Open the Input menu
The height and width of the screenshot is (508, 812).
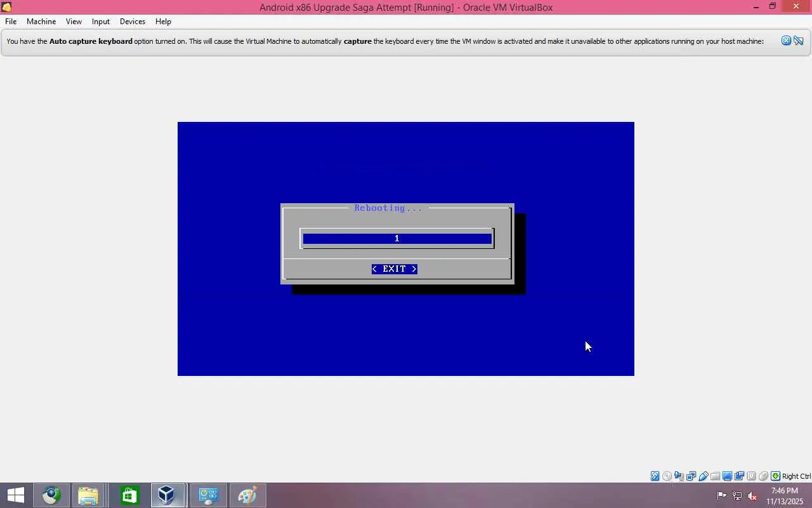click(101, 22)
